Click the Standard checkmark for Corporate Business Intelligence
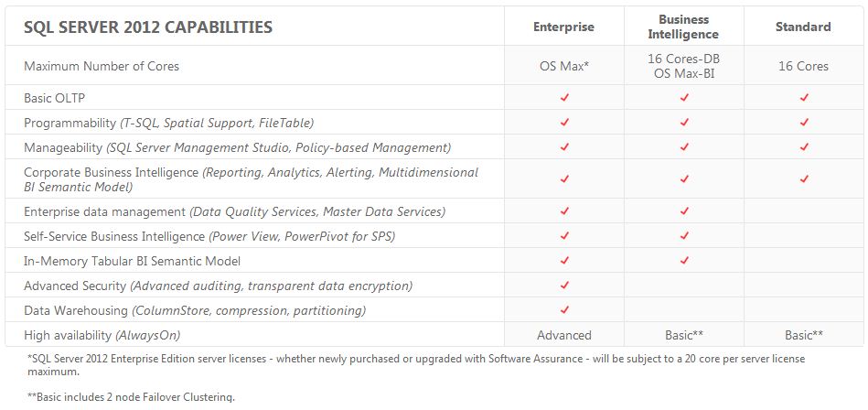The image size is (868, 410). (x=805, y=178)
